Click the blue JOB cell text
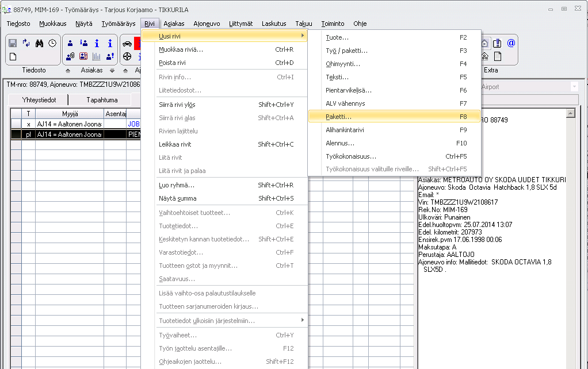The height and width of the screenshot is (369, 588). point(133,124)
